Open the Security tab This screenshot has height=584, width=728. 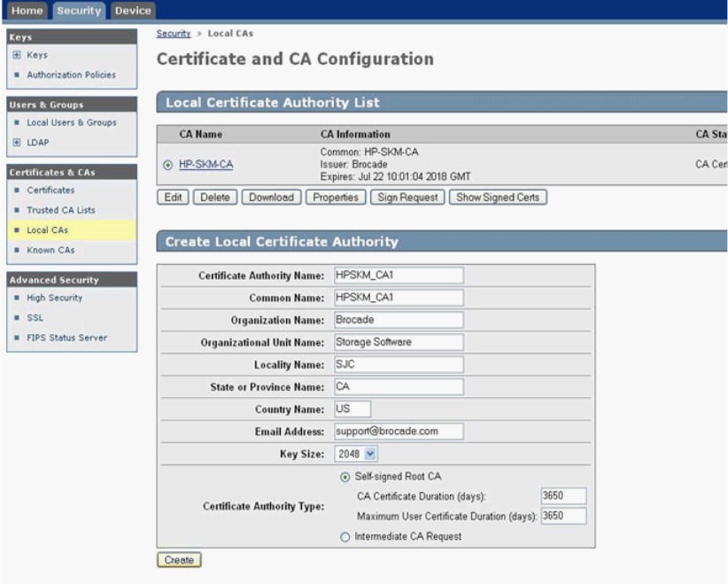tap(79, 10)
